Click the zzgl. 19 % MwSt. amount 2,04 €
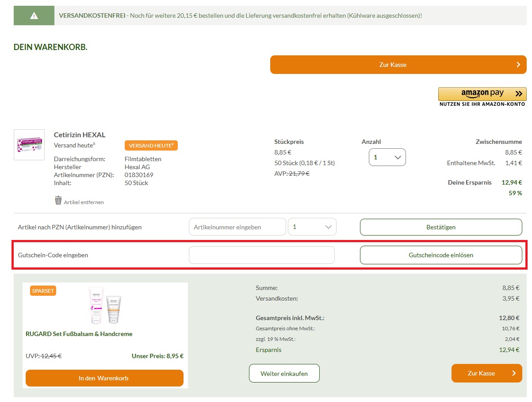The image size is (532, 402). click(x=512, y=339)
